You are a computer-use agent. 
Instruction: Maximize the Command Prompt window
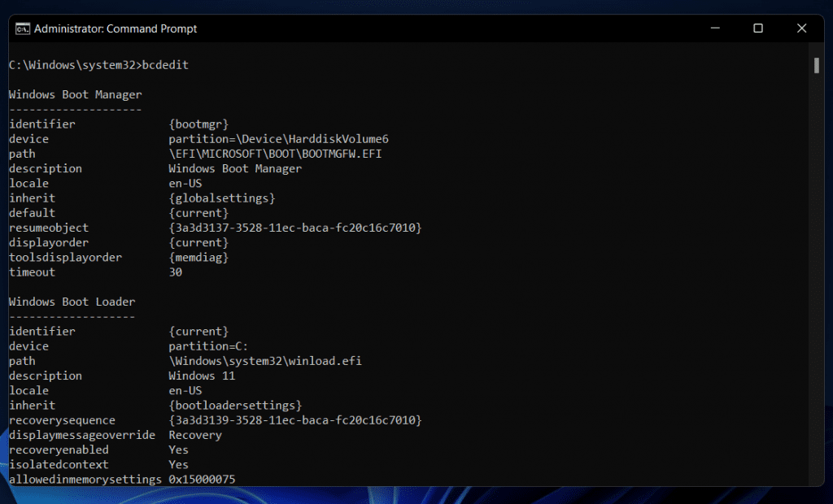point(757,28)
